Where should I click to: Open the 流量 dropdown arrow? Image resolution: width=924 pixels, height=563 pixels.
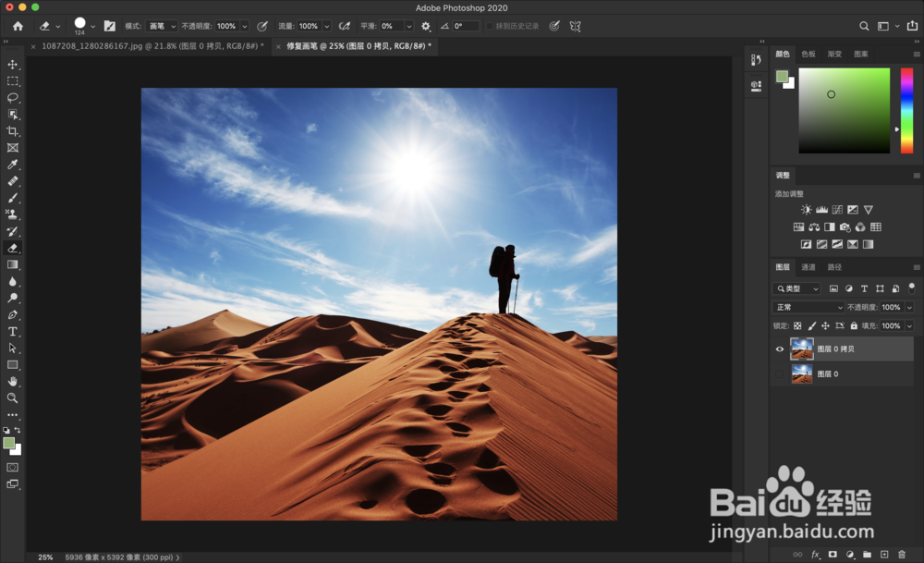[326, 26]
